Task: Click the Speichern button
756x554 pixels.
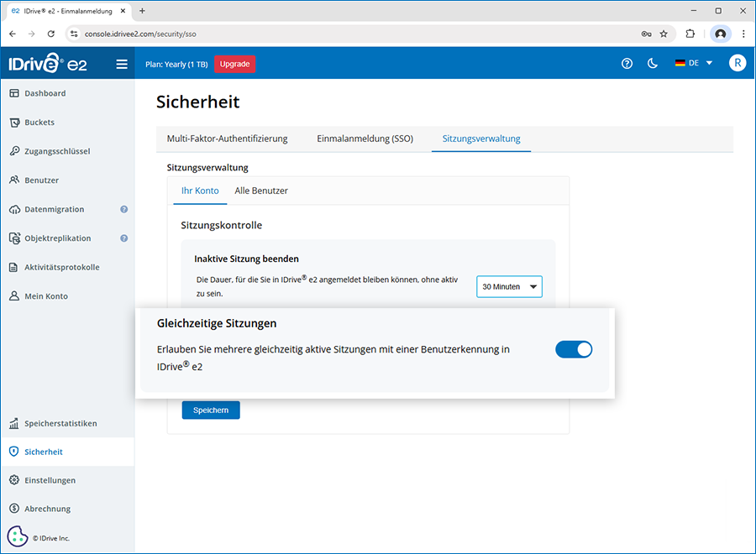Action: 211,410
